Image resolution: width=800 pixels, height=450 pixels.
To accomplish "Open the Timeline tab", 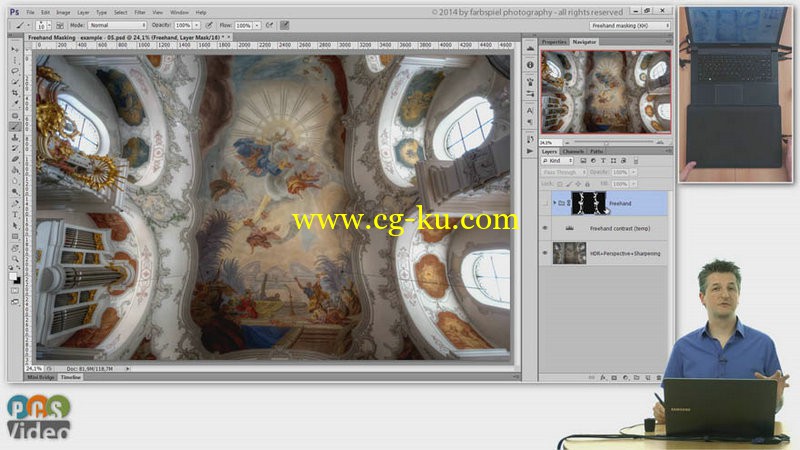I will [71, 377].
